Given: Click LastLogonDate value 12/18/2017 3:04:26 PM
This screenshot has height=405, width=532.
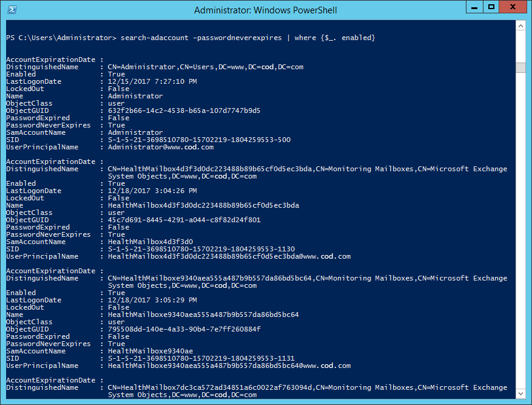Looking at the screenshot, I should [x=152, y=191].
